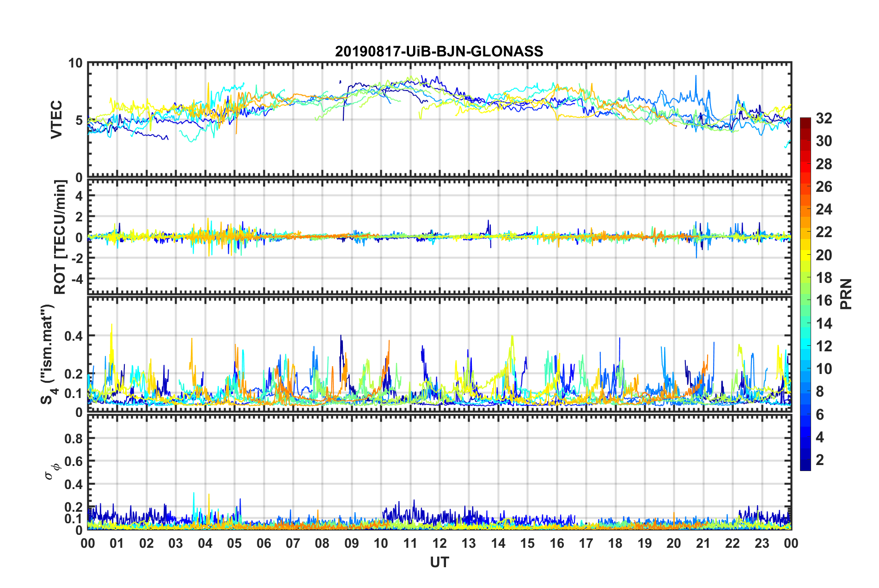Select the VTEC y-axis label
879x588 pixels.
(x=56, y=120)
